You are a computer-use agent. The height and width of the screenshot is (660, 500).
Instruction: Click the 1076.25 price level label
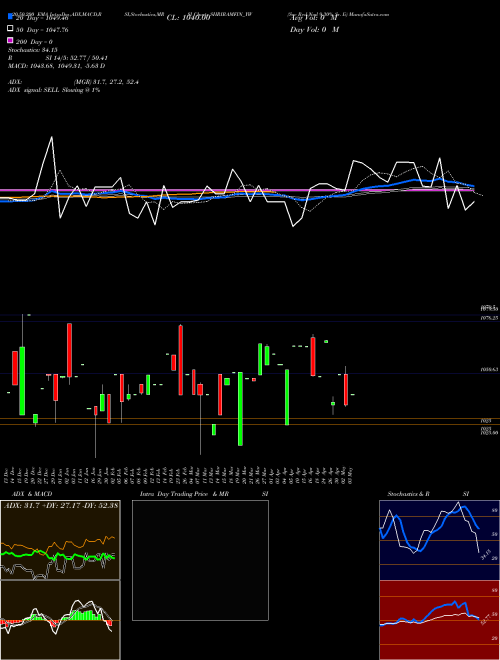point(489,318)
